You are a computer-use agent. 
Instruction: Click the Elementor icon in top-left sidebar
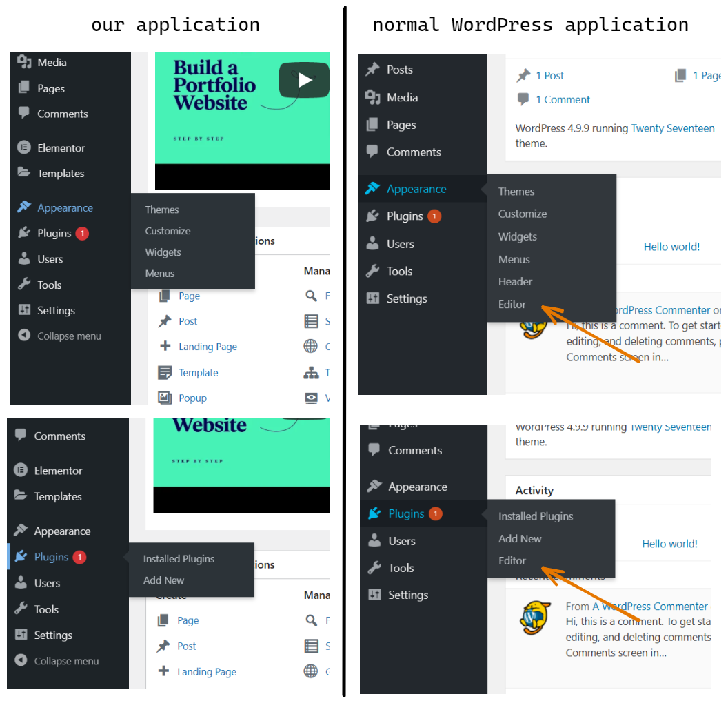(x=23, y=147)
